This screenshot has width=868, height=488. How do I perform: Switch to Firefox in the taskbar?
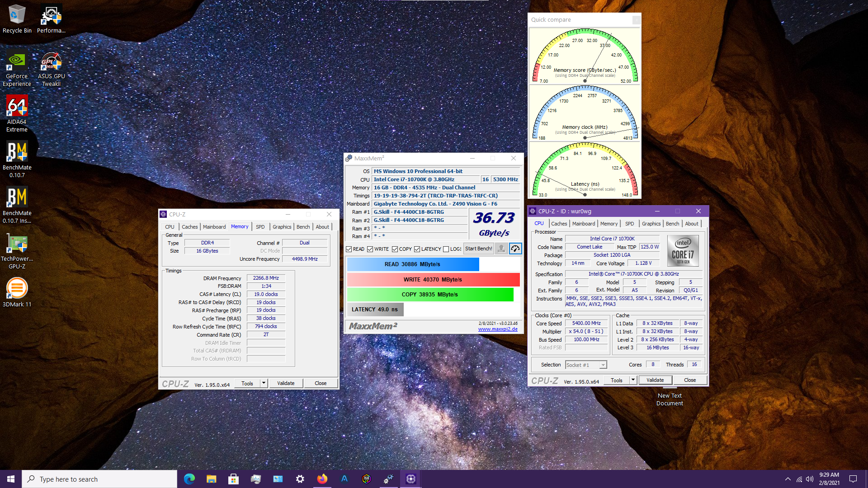(322, 479)
